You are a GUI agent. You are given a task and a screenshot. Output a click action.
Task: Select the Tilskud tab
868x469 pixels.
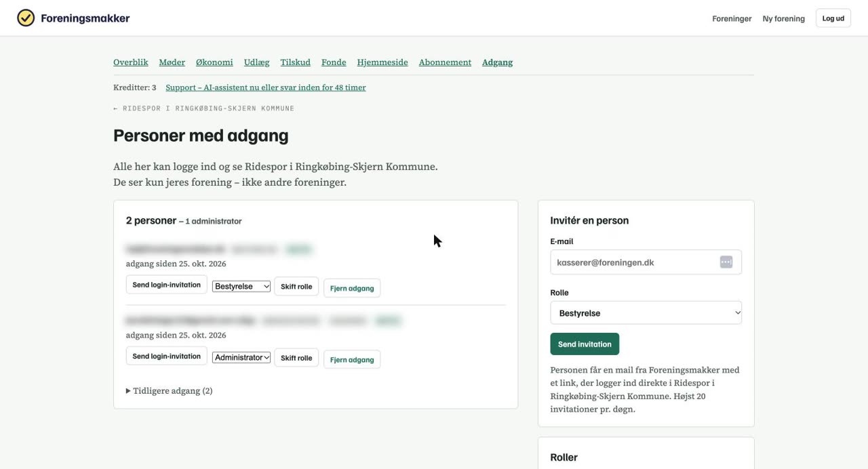(x=296, y=62)
